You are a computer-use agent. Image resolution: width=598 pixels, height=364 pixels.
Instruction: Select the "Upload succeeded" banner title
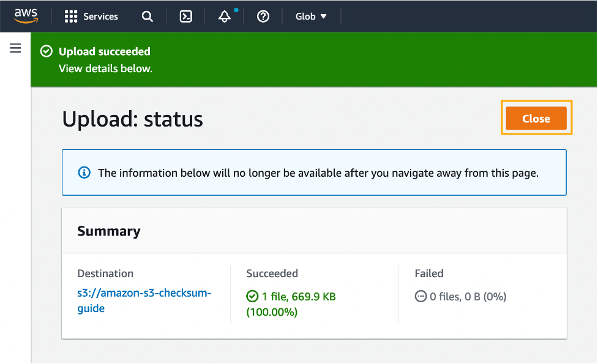104,51
